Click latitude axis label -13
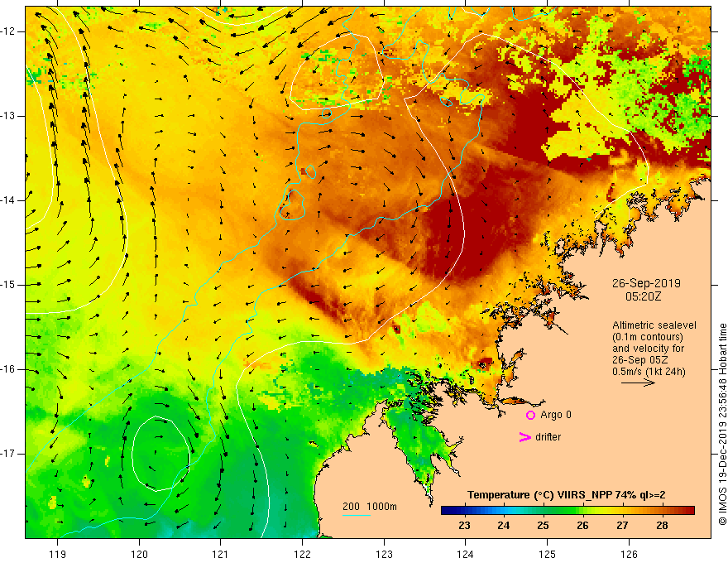 [8, 116]
